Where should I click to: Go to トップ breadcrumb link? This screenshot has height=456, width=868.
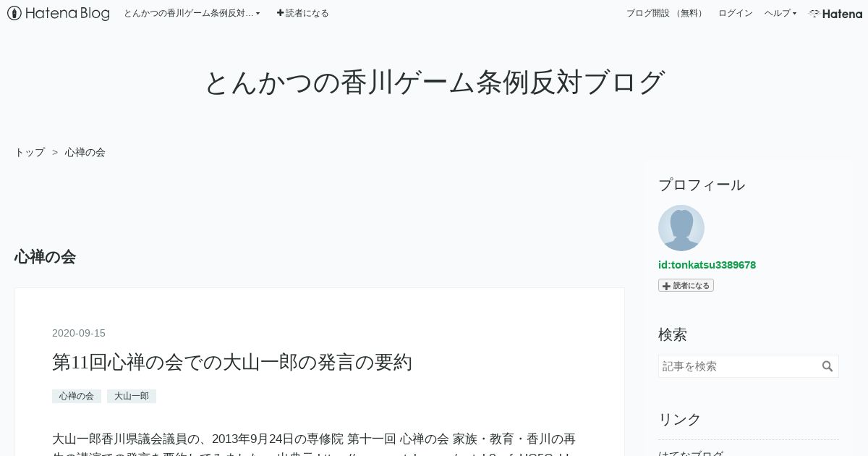pos(30,152)
